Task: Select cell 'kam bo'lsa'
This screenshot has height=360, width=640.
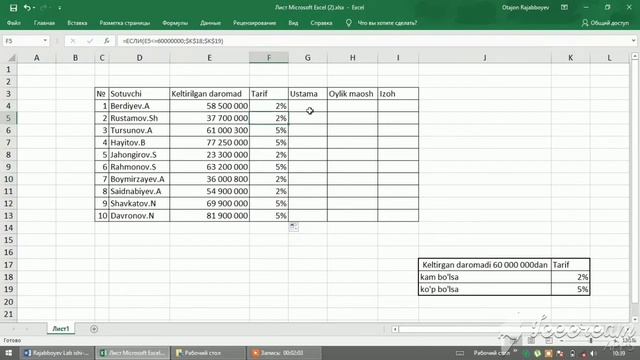Action: pos(484,277)
